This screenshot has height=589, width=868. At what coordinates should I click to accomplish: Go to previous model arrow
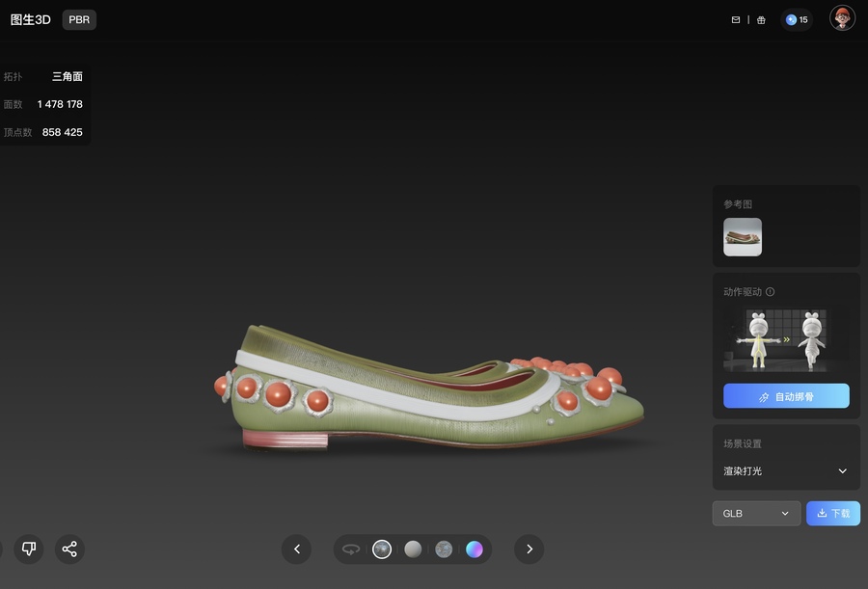coord(297,549)
